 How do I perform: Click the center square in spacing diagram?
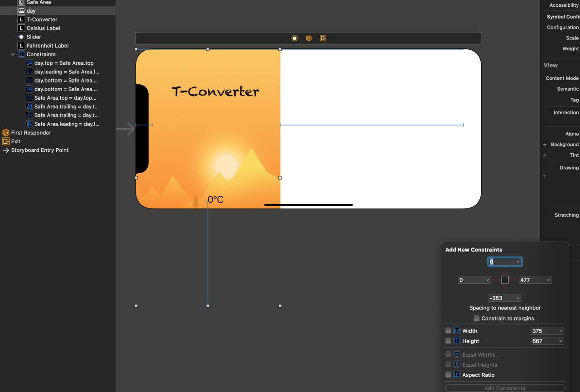pos(505,280)
